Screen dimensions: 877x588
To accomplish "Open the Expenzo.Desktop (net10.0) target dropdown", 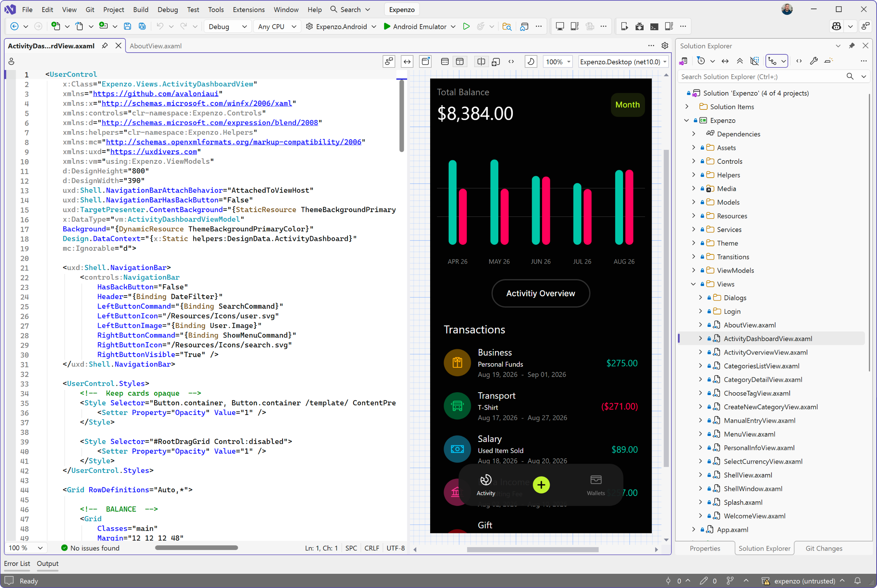I will (x=623, y=62).
